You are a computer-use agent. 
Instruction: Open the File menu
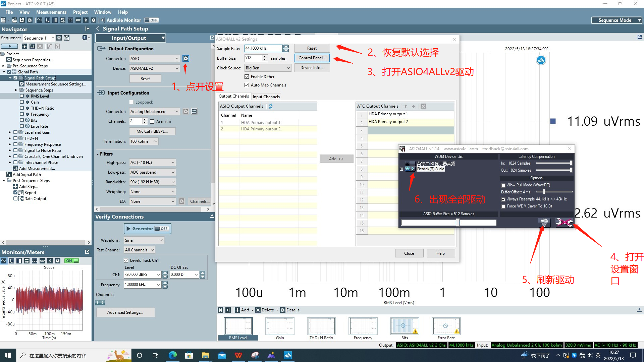coord(9,12)
